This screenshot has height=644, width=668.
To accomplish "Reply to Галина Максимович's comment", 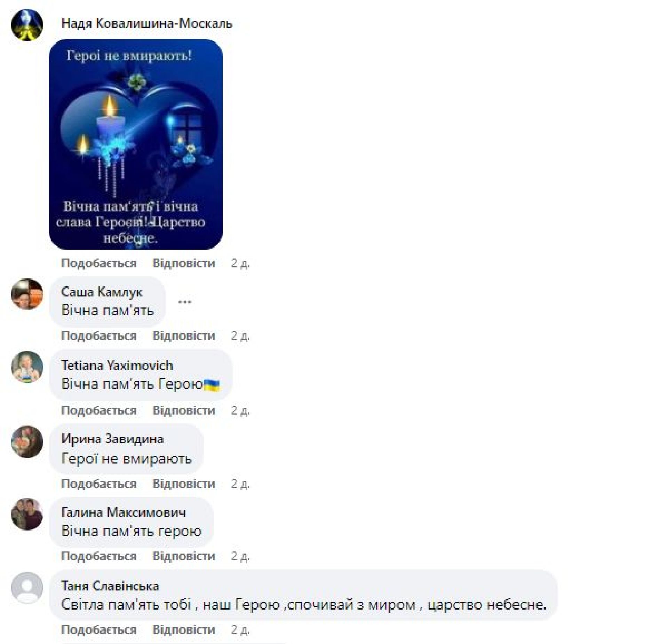I will pos(184,556).
